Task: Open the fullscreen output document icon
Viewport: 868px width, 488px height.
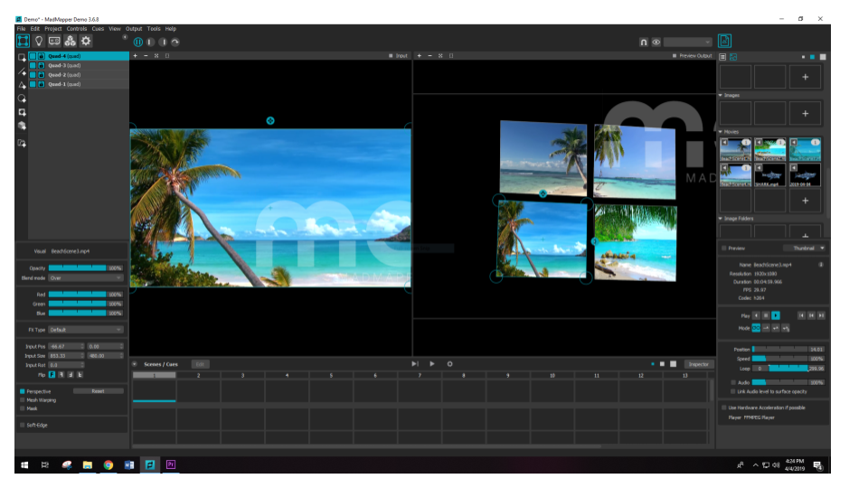Action: [x=724, y=41]
